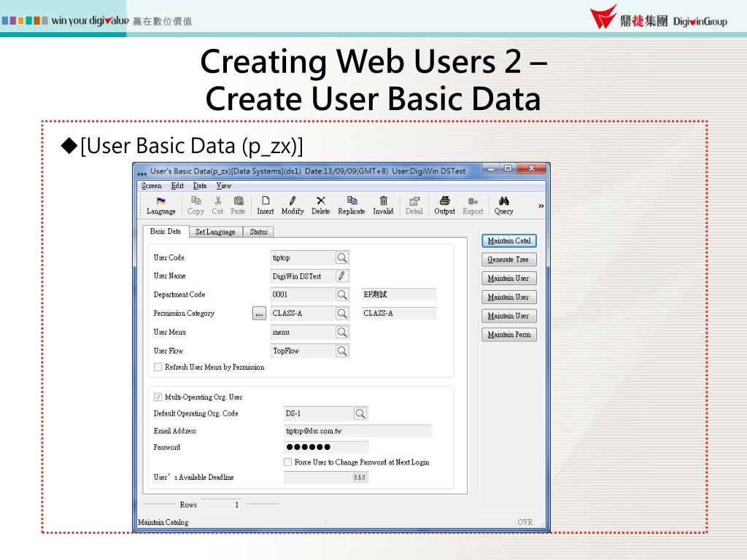Click the CLASS-A permission description field
747x560 pixels.
tap(399, 314)
